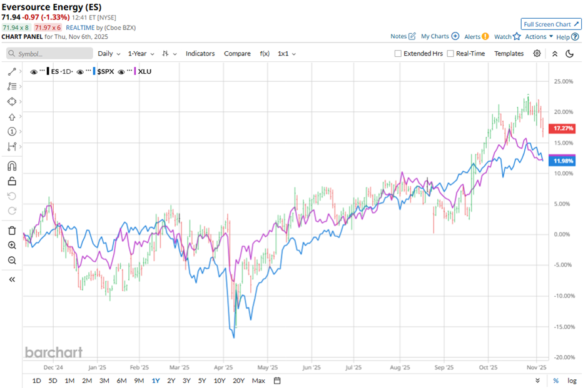Open chart settings gear icon
Image resolution: width=588 pixels, height=388 pixels.
[x=537, y=54]
